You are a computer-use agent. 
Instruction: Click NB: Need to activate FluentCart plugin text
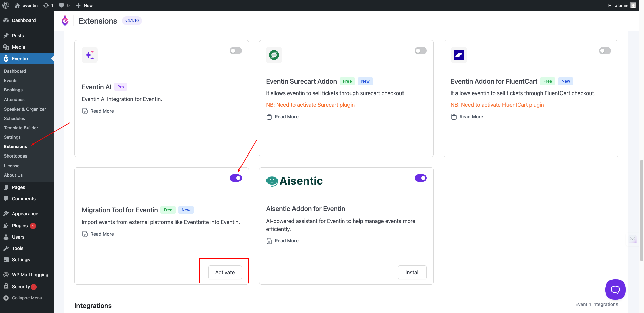pos(497,105)
